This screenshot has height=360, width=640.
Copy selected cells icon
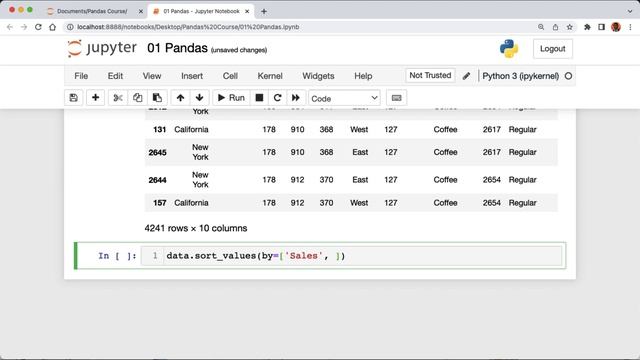coord(138,98)
